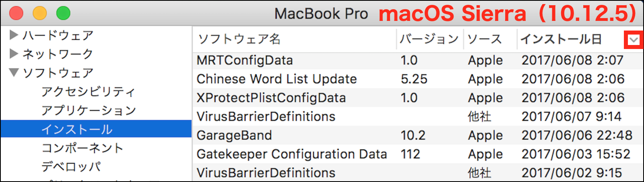Select デベロッパ in the sidebar
Viewport: 644px width, 182px height.
click(x=71, y=166)
